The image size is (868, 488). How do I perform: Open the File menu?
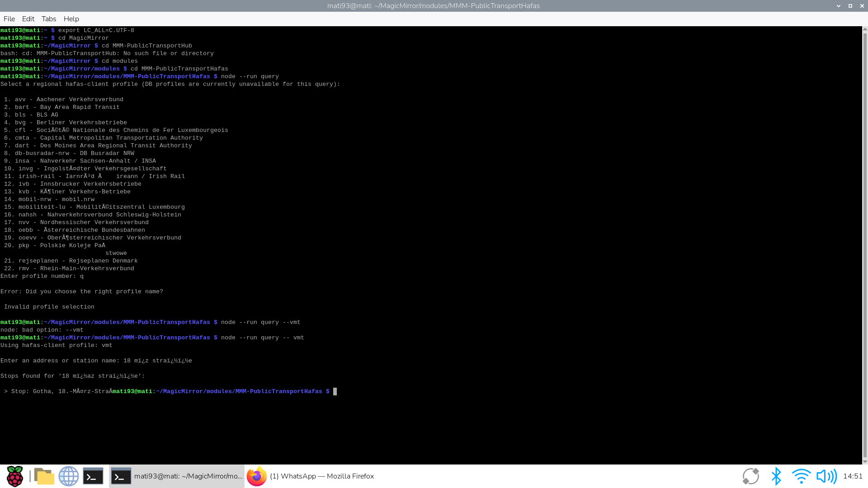pos(9,19)
